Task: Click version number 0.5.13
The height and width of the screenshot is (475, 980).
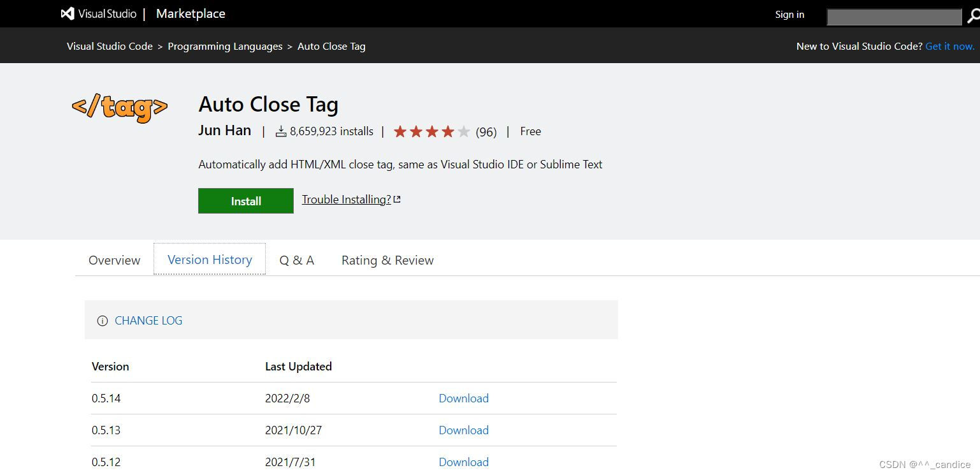Action: pos(106,430)
